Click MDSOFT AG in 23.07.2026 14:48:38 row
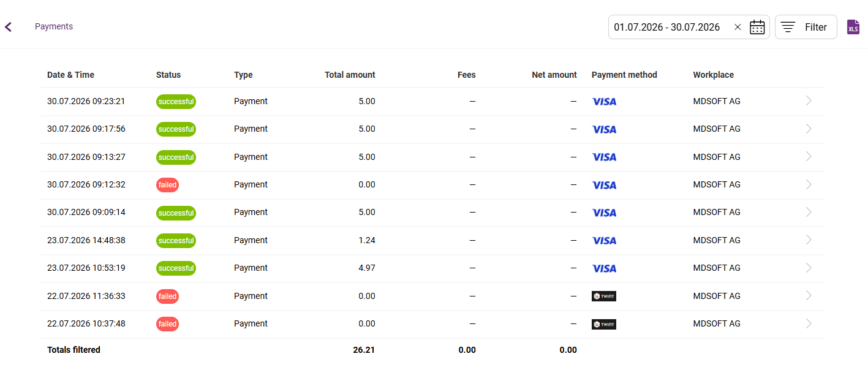Screen dimensions: 868x370 pos(717,240)
